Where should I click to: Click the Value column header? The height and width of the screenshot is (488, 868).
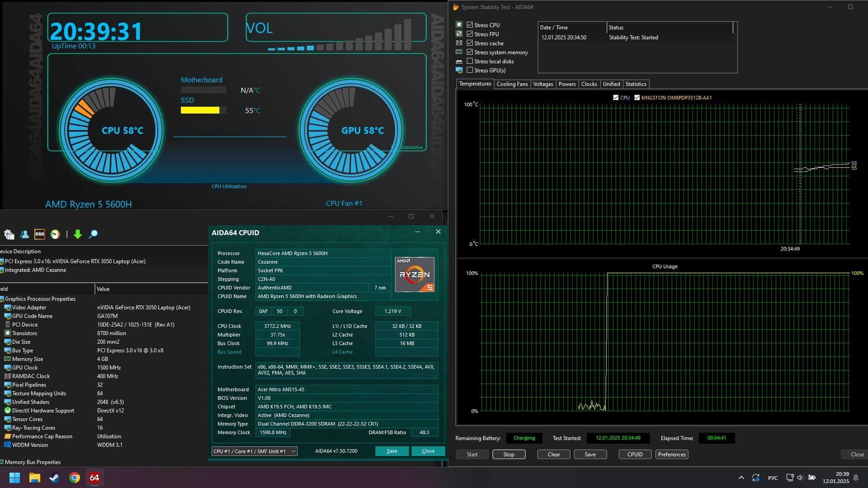click(x=152, y=289)
